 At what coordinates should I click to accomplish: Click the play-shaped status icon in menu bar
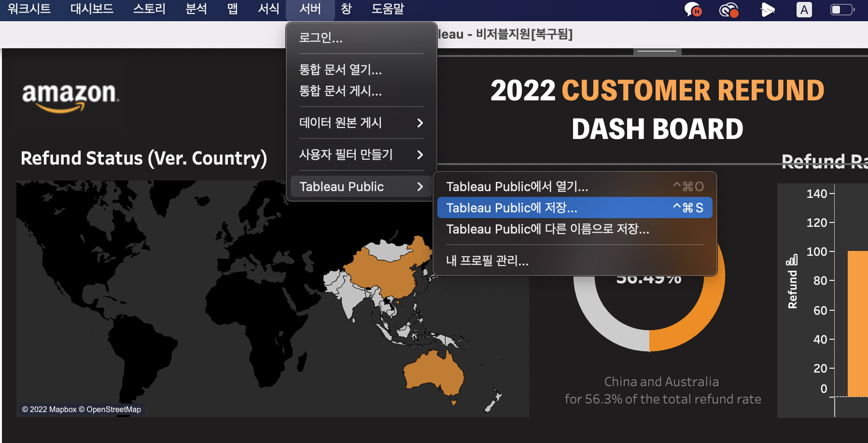(x=767, y=10)
